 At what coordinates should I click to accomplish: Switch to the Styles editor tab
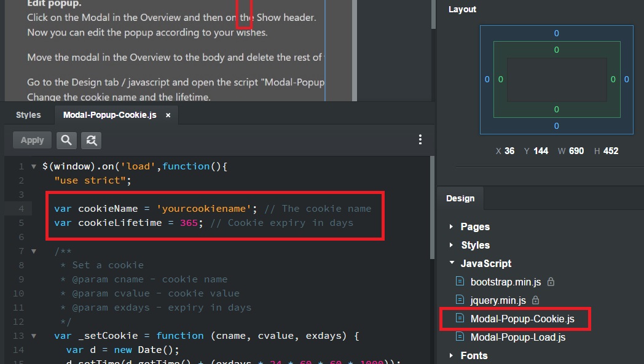tap(28, 115)
